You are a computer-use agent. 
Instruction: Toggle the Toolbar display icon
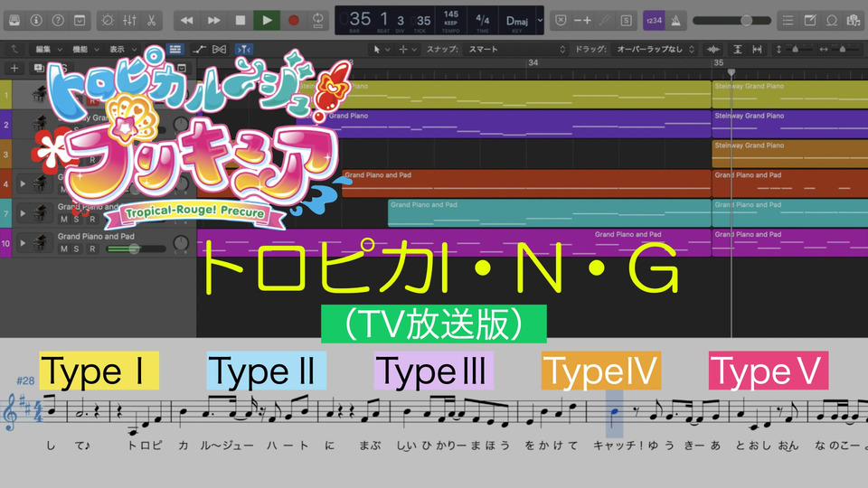[80, 21]
